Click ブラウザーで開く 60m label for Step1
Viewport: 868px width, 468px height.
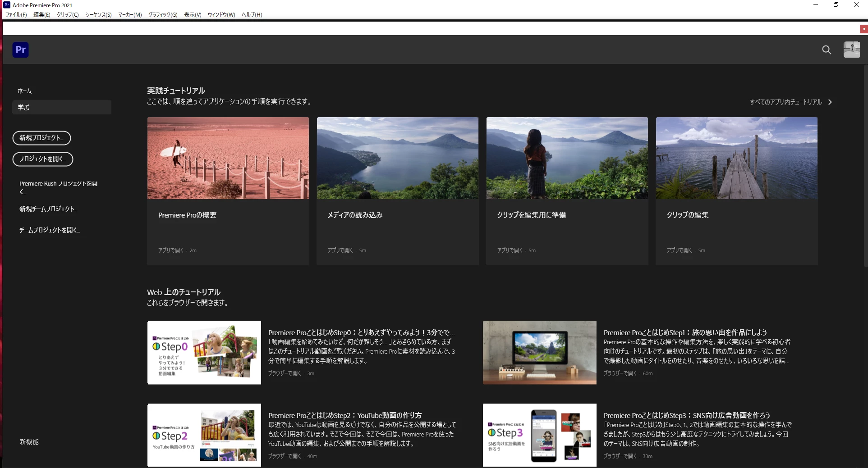[628, 373]
